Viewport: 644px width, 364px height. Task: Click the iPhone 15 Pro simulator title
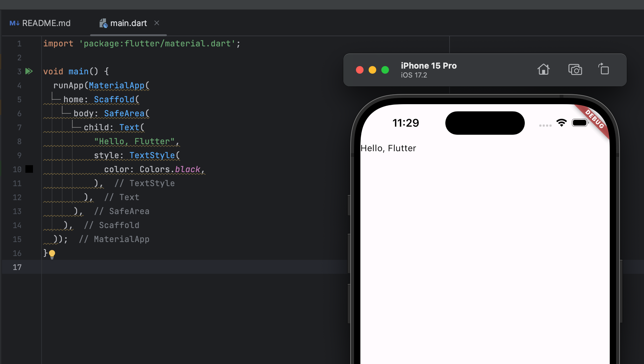(429, 66)
